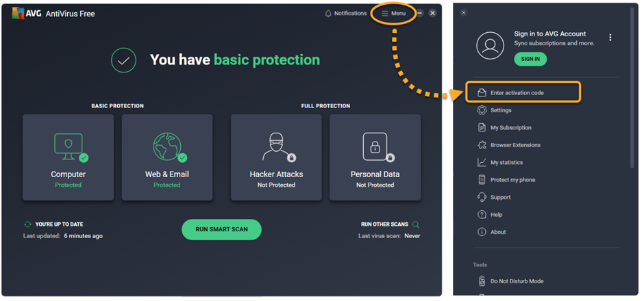The width and height of the screenshot is (644, 301).
Task: Open the Menu hamburger button
Action: coord(393,14)
